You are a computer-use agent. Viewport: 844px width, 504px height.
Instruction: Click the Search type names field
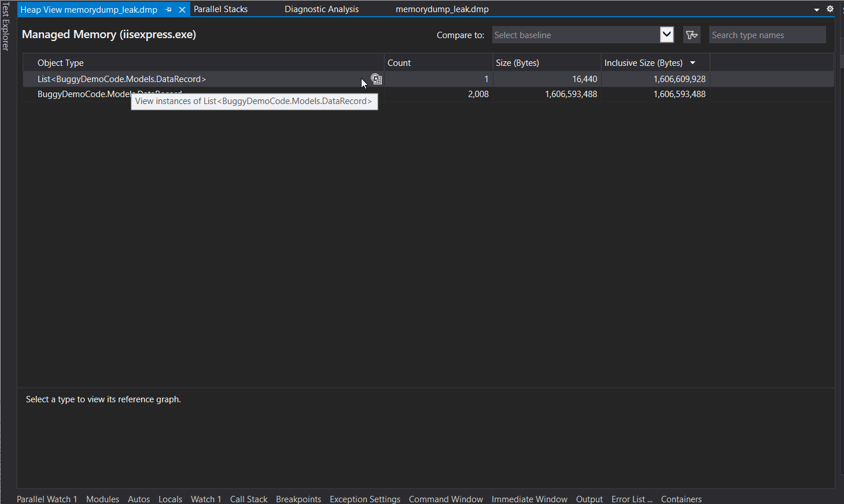pyautogui.click(x=768, y=35)
